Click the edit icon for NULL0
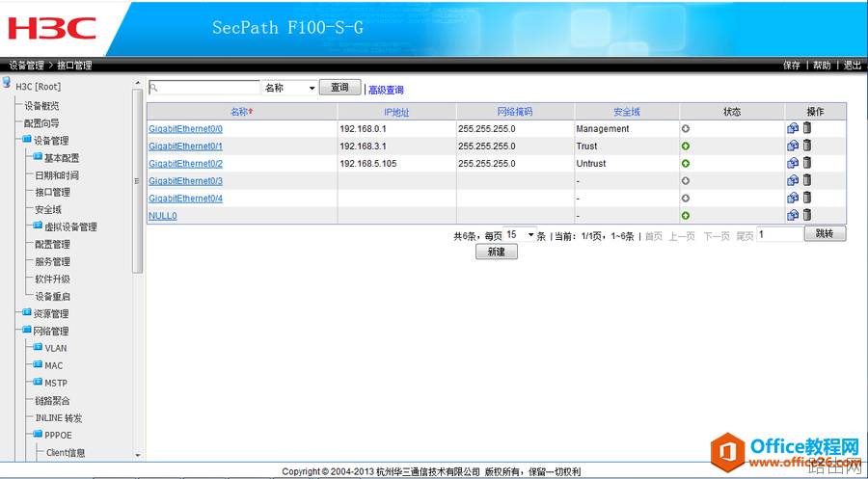Viewport: 868px width, 479px height. [793, 215]
